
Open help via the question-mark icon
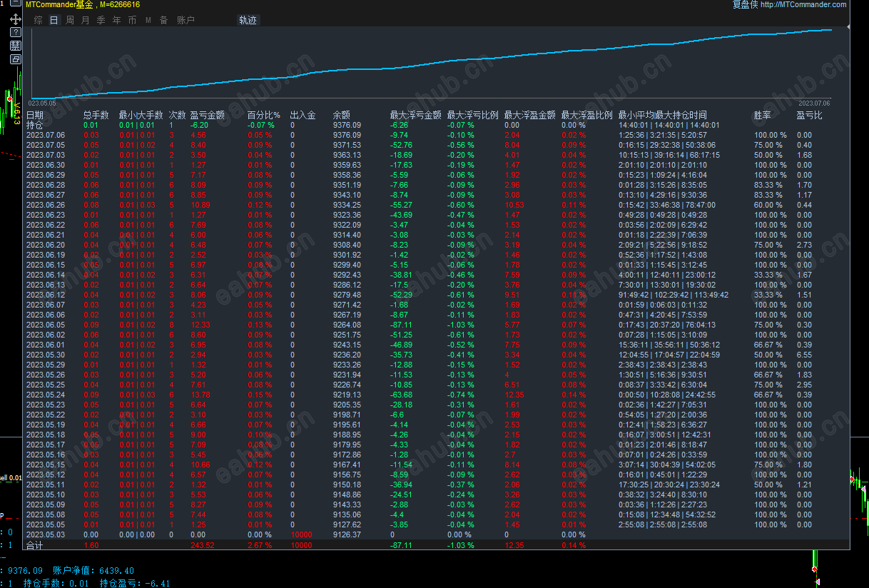coord(16,32)
